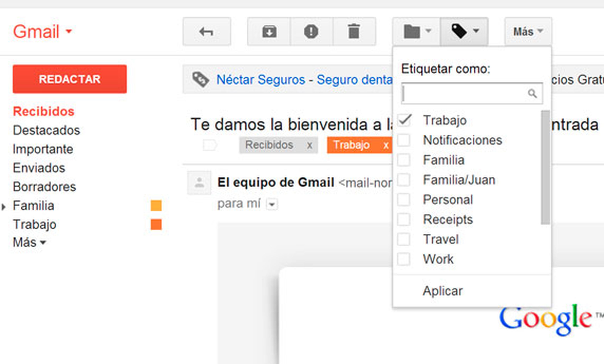Check the Travel label checkbox

click(x=404, y=239)
